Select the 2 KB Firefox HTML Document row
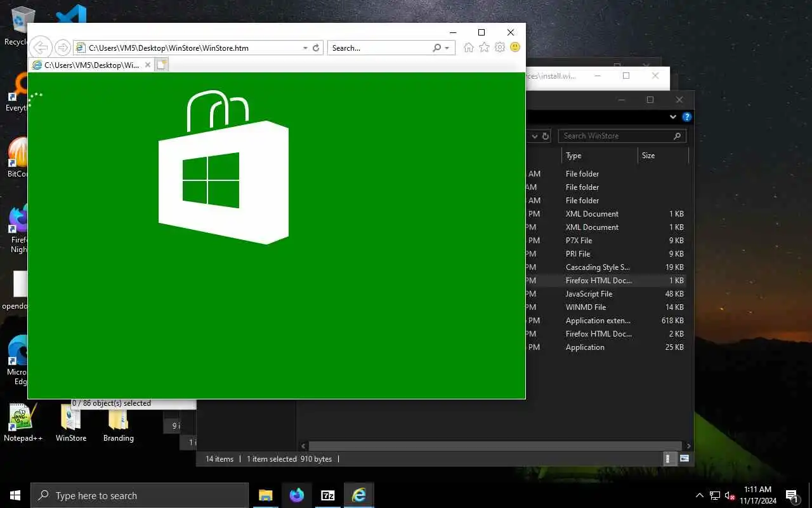 606,334
